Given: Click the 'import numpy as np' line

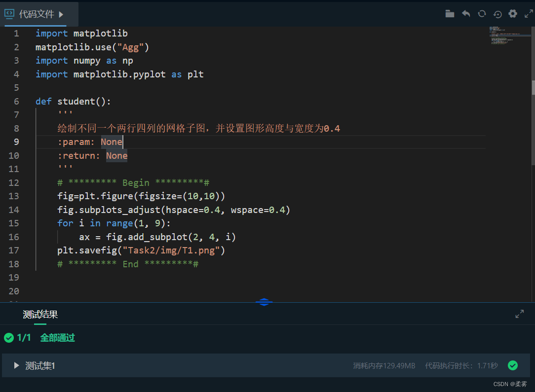Looking at the screenshot, I should pyautogui.click(x=84, y=61).
